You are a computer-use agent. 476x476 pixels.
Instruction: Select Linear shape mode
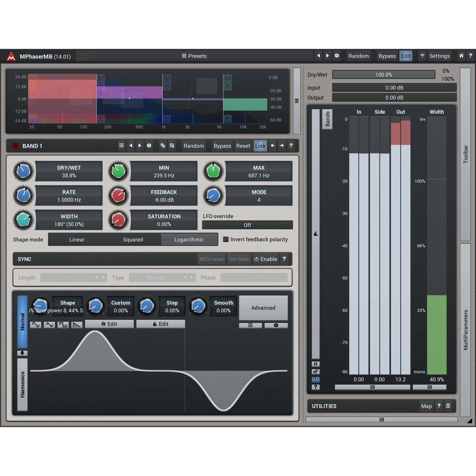point(77,239)
